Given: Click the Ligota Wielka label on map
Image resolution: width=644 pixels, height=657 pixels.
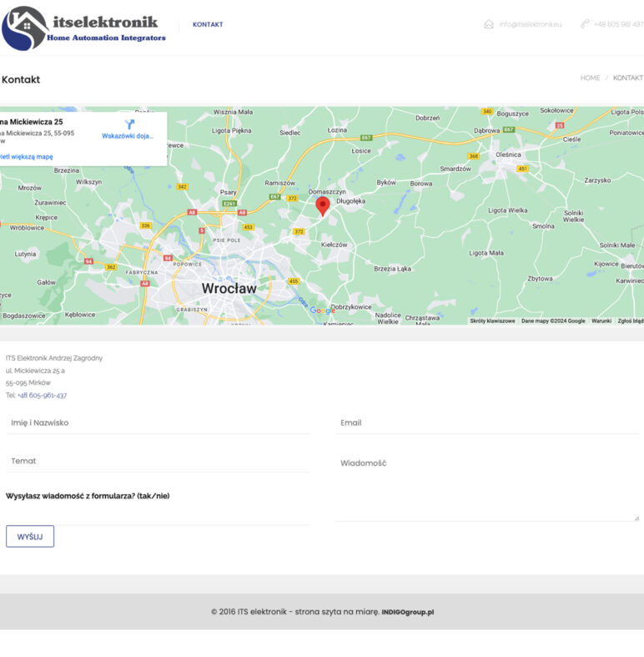Looking at the screenshot, I should (508, 210).
